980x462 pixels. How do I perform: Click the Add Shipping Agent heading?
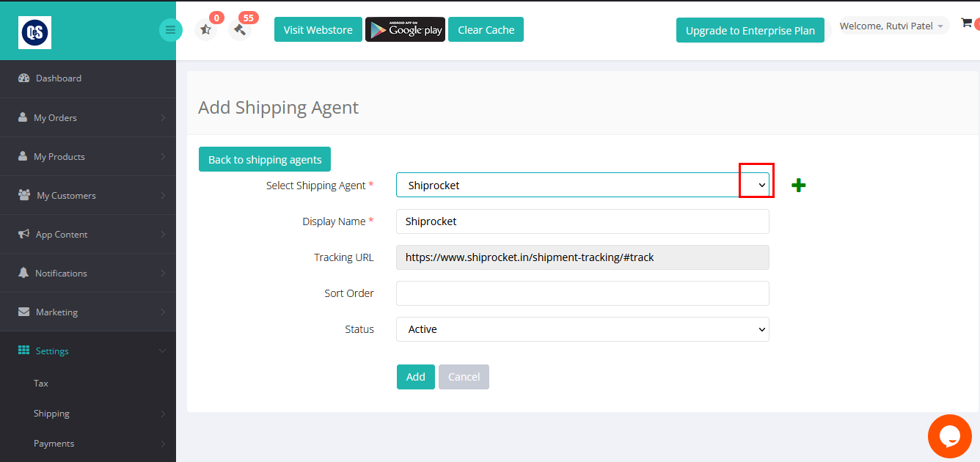[x=278, y=107]
